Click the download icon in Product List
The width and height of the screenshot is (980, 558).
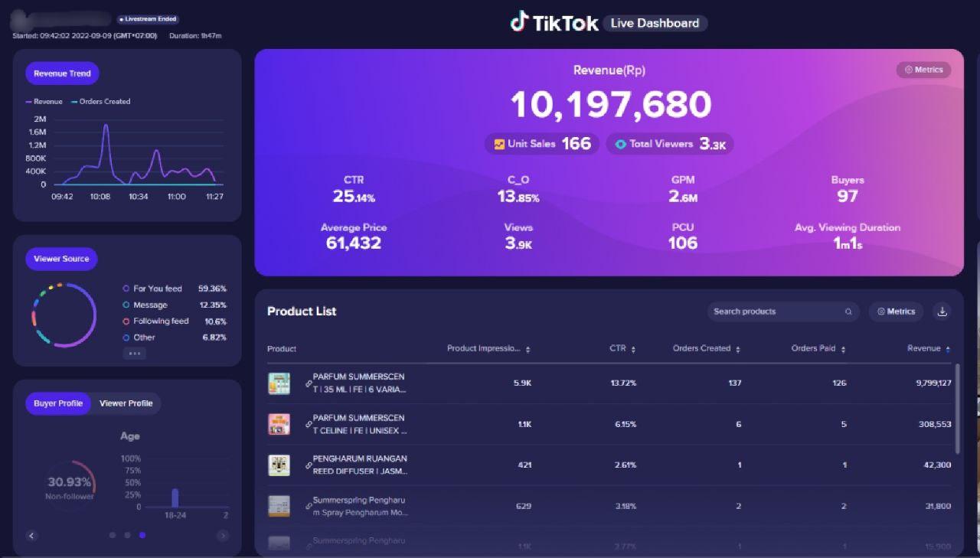coord(942,312)
